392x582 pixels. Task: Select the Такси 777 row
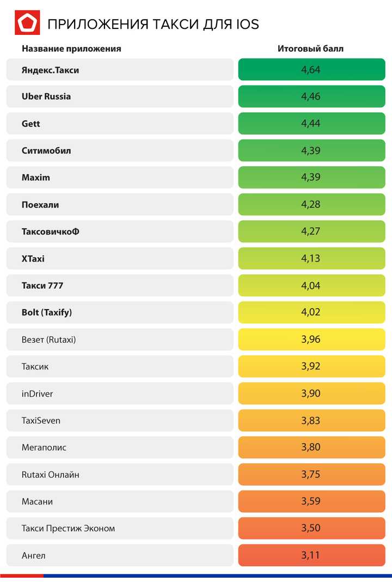point(120,286)
